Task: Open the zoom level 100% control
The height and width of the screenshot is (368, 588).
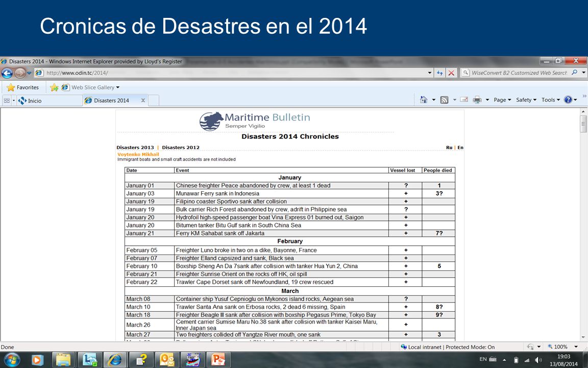Action: coord(557,347)
